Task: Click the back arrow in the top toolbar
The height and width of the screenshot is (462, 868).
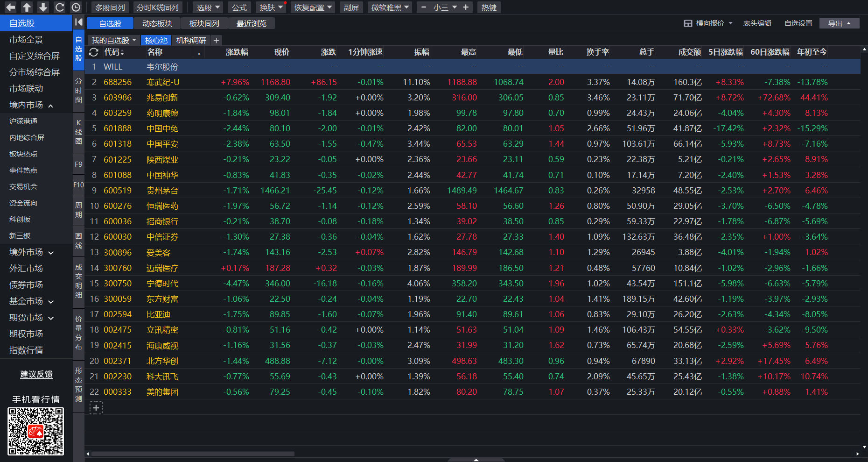Action: 10,7
